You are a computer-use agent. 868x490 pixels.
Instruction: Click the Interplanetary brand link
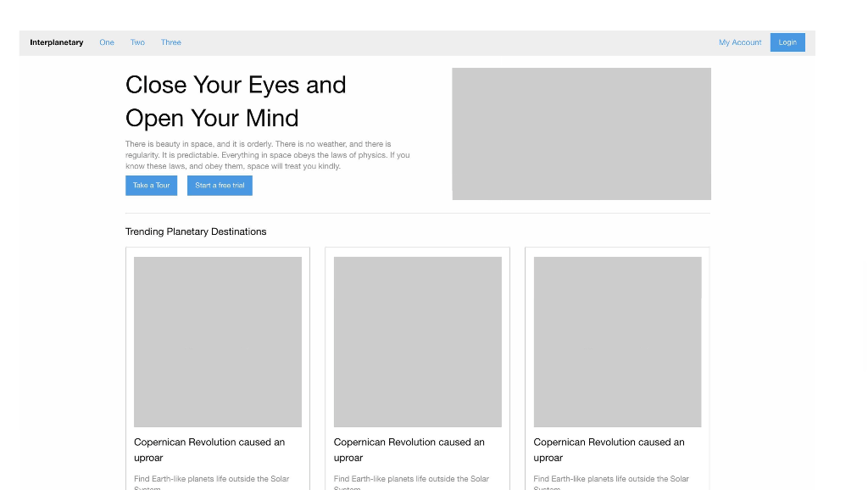tap(56, 42)
